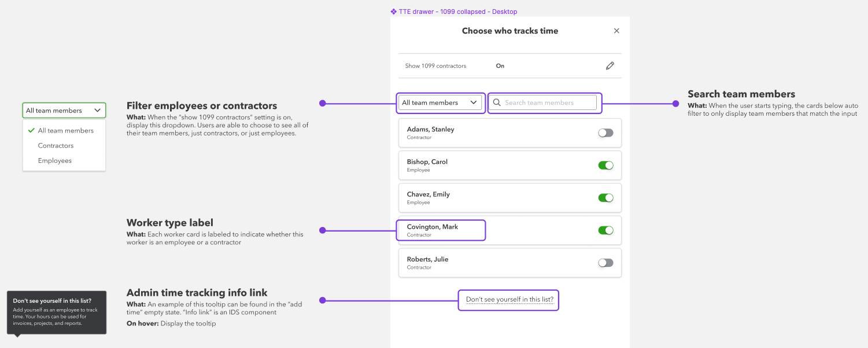868x348 pixels.
Task: Close the Choose who tracks time drawer
Action: click(x=616, y=31)
